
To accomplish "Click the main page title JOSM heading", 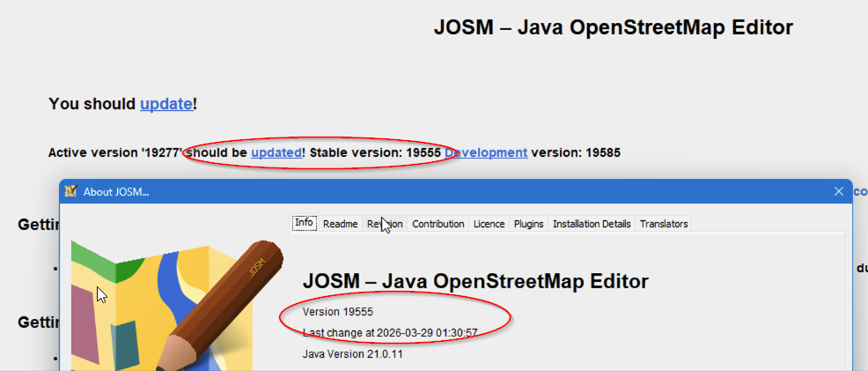I will coord(614,27).
